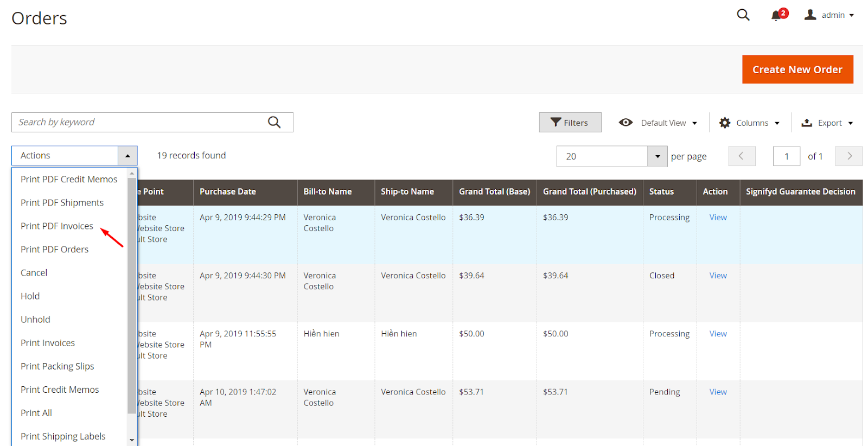Click the Export upload icon
The image size is (868, 446).
(x=807, y=123)
